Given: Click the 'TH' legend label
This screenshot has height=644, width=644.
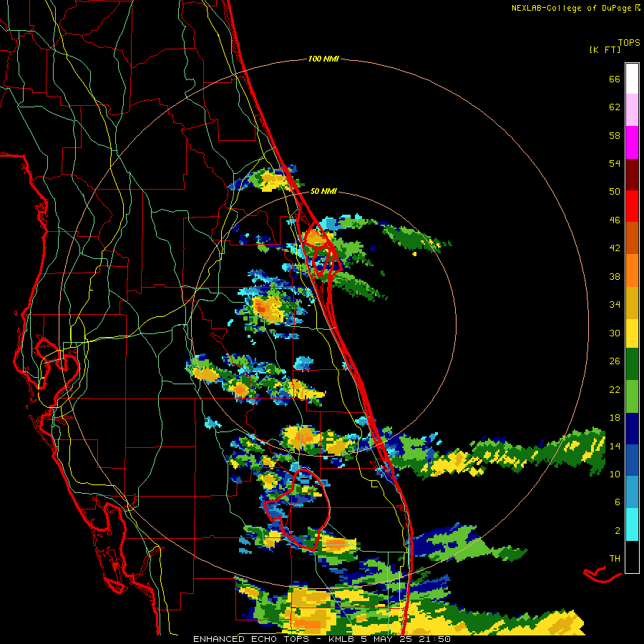Looking at the screenshot, I should pyautogui.click(x=615, y=559).
